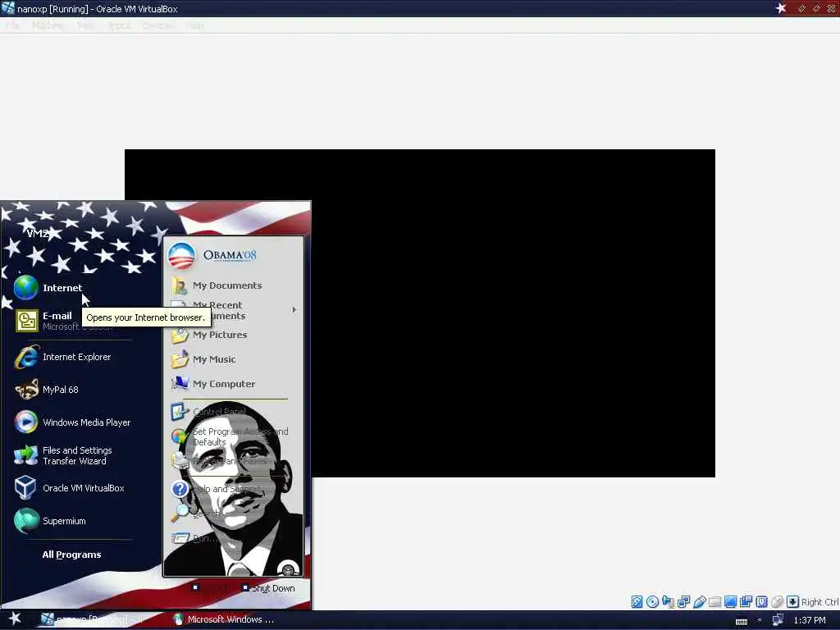
Task: Open My Documents folder
Action: (x=233, y=285)
